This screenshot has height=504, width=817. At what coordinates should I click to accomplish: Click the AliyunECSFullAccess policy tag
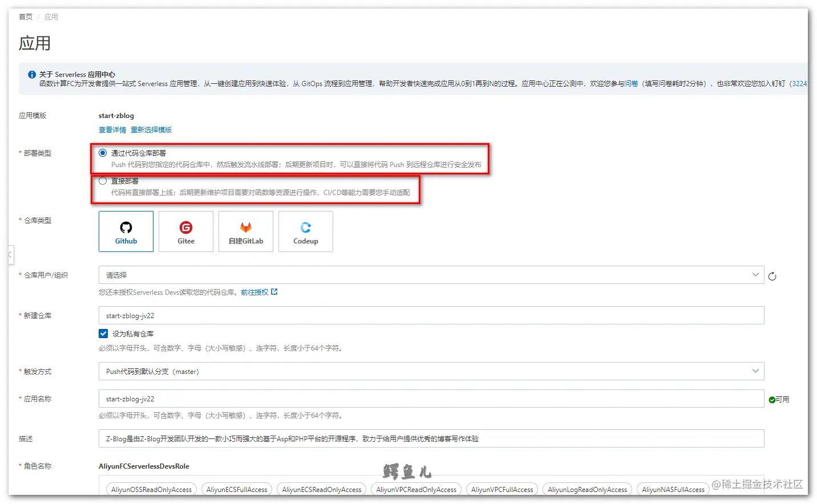point(237,489)
